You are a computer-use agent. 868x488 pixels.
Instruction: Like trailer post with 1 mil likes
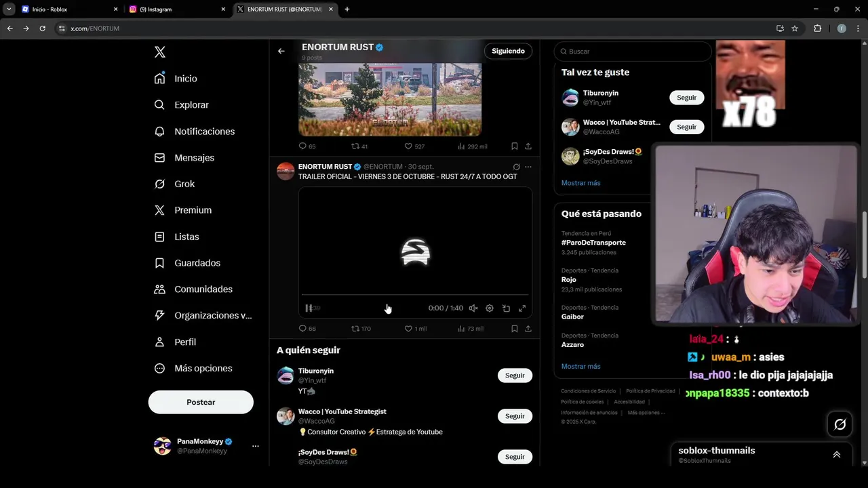408,329
